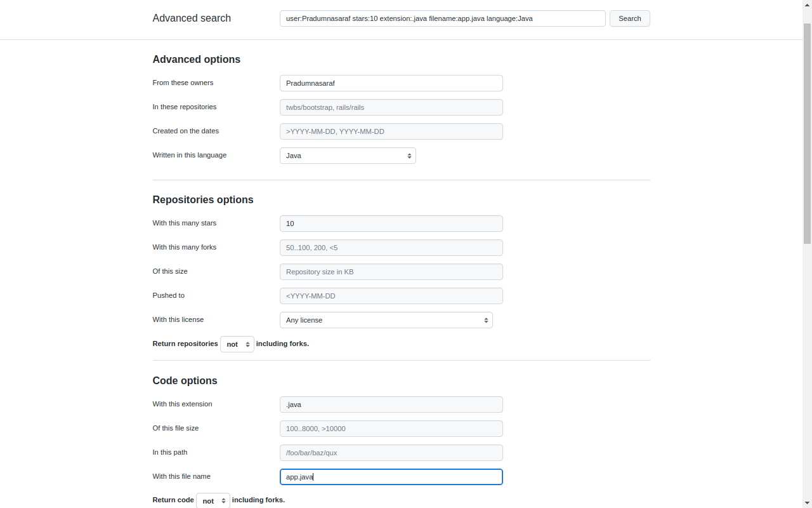Click the Advanced search heading link
812x508 pixels.
tap(192, 18)
